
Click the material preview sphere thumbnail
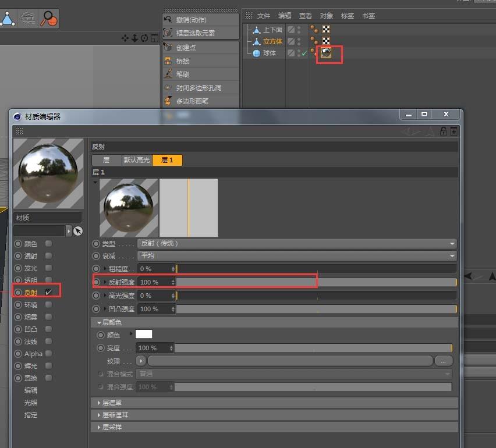[x=48, y=173]
